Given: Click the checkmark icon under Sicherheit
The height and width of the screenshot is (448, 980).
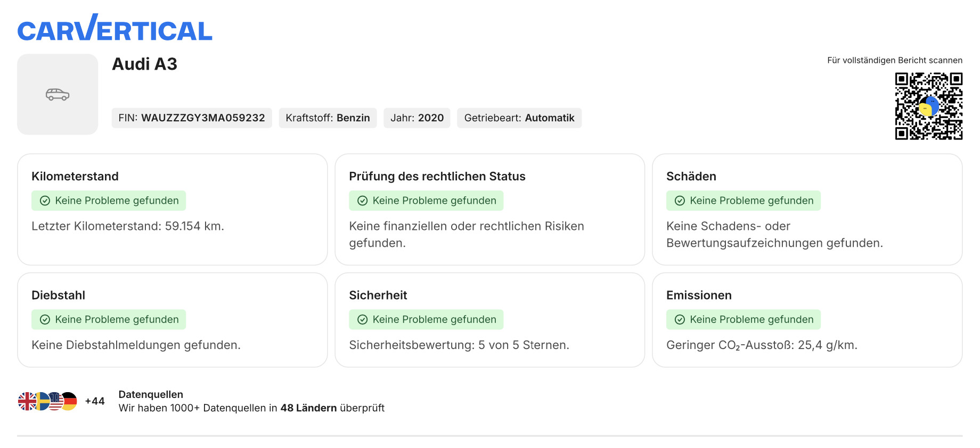Looking at the screenshot, I should 363,319.
